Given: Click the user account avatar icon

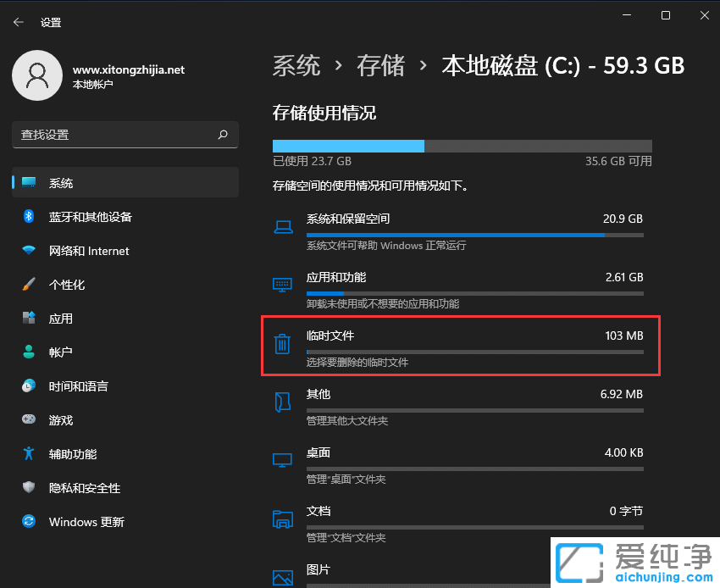Looking at the screenshot, I should (36, 75).
